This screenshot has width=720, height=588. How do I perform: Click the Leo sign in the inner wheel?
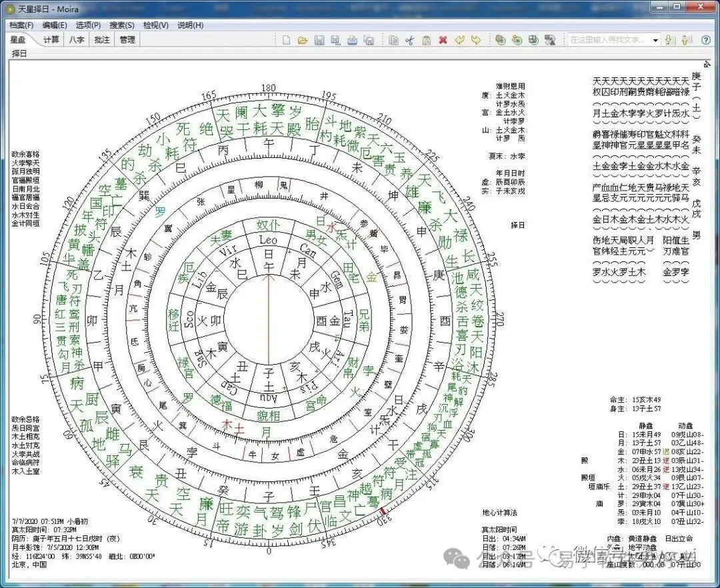tap(268, 239)
